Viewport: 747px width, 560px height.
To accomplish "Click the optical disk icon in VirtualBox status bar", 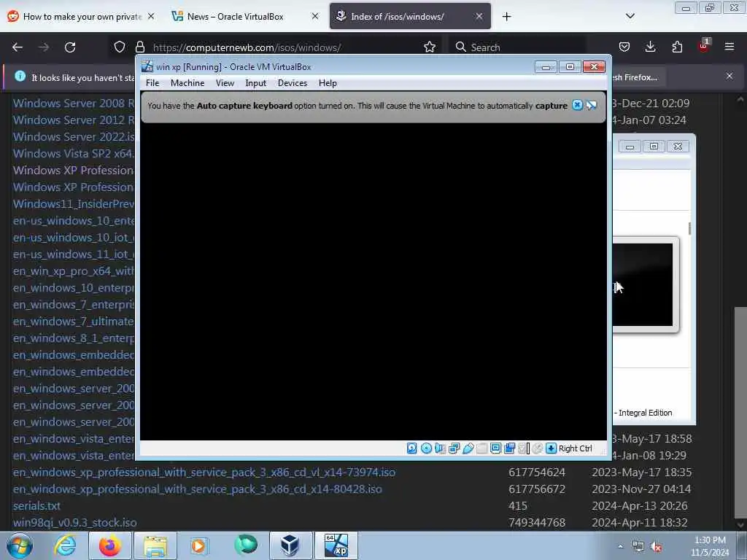I will pyautogui.click(x=426, y=448).
